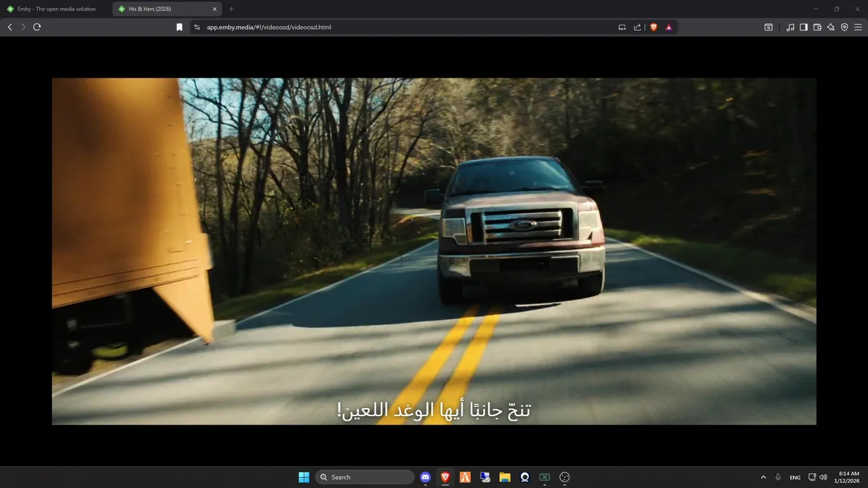Open the media control music note icon
This screenshot has width=868, height=488.
tap(790, 27)
